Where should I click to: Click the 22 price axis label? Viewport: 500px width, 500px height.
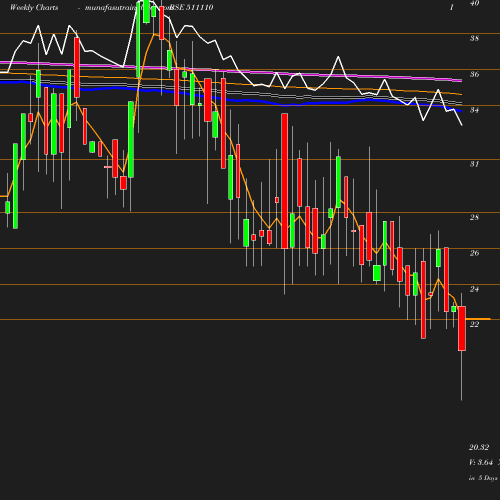pos(474,324)
